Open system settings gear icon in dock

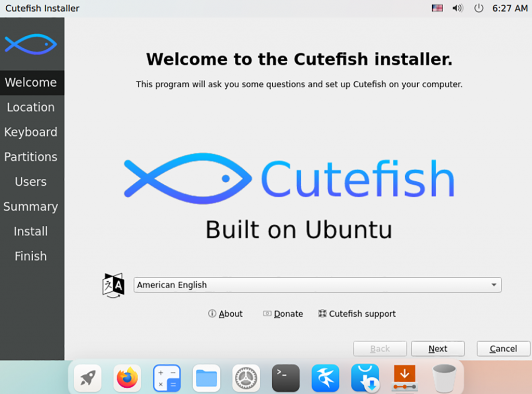(x=246, y=378)
